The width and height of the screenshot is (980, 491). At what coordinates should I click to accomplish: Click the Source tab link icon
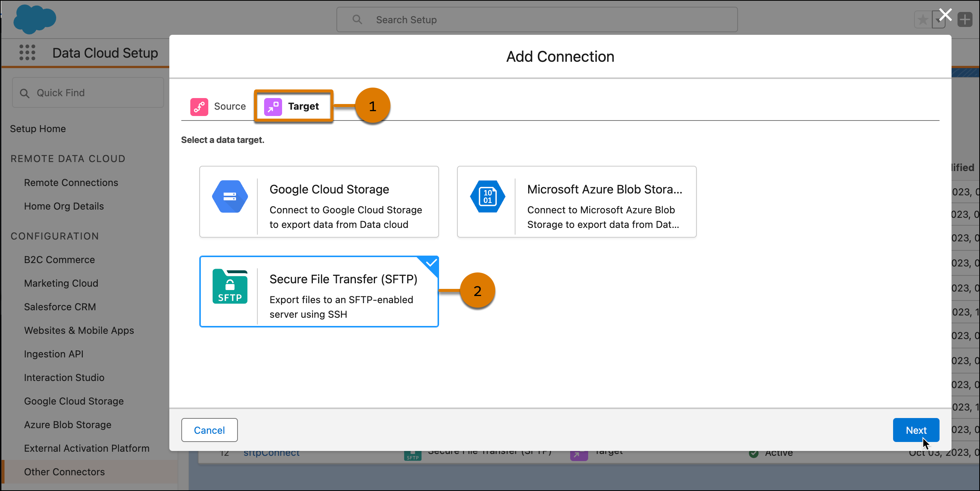(199, 107)
